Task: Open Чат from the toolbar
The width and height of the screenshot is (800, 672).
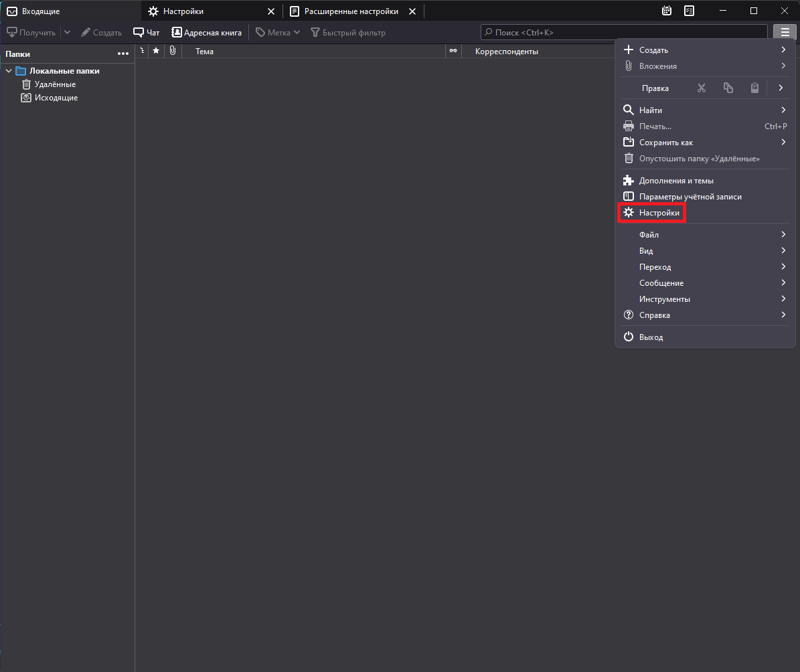Action: (147, 32)
